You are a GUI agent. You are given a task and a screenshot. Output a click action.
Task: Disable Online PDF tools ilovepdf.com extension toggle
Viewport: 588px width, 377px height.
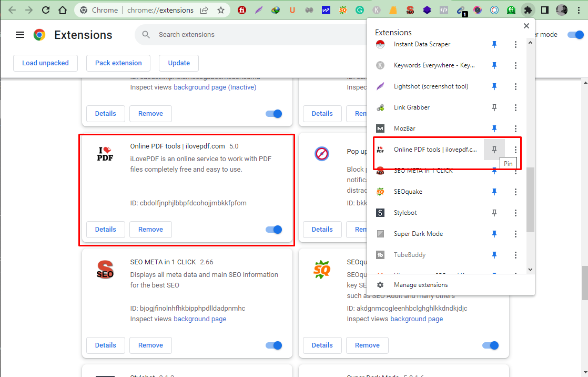point(273,230)
